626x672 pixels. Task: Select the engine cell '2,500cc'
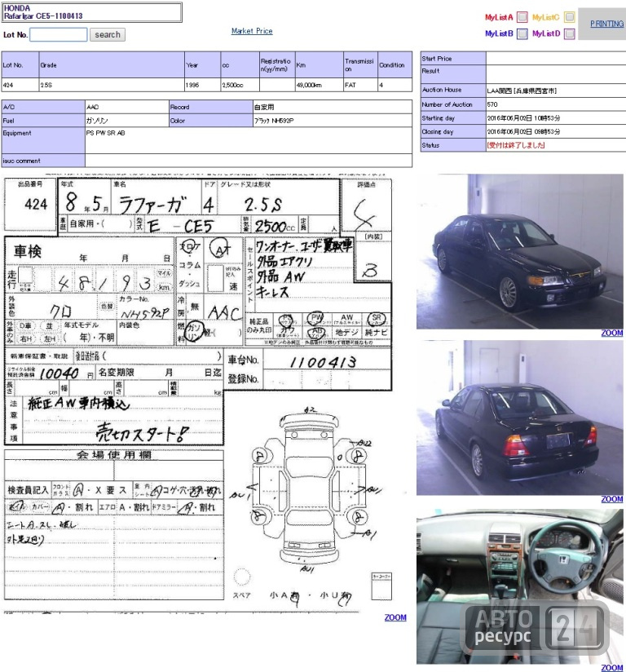pos(240,85)
